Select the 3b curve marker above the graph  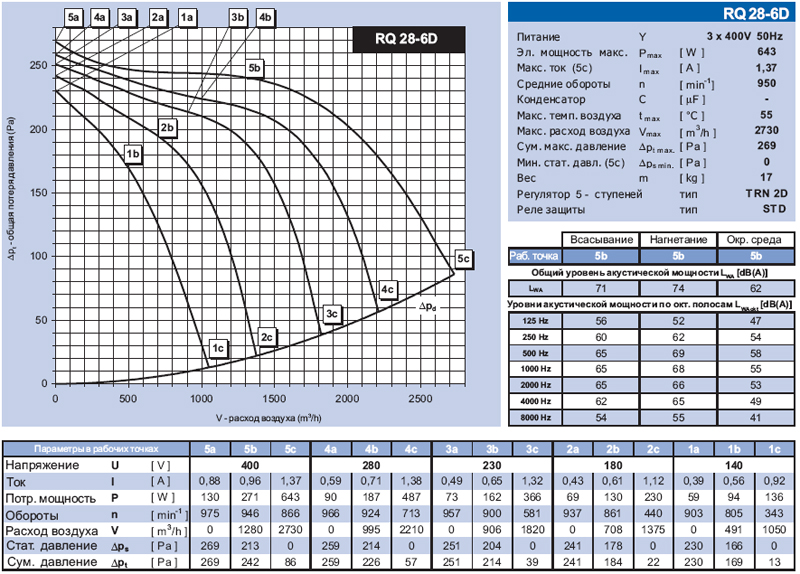click(237, 17)
